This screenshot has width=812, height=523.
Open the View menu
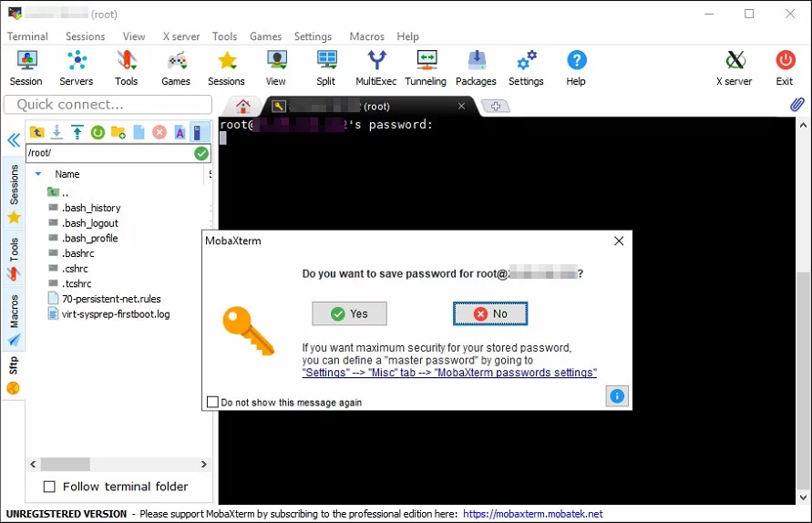pos(134,36)
